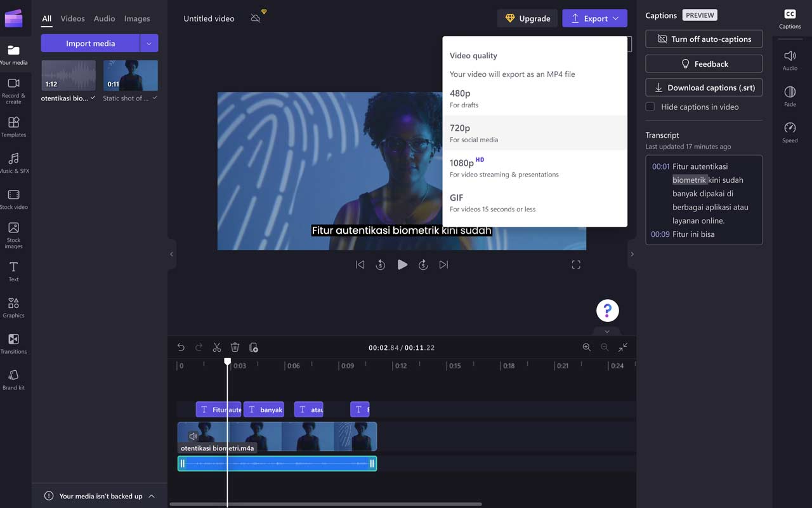Open the Transitions panel
812x508 pixels.
click(x=13, y=343)
